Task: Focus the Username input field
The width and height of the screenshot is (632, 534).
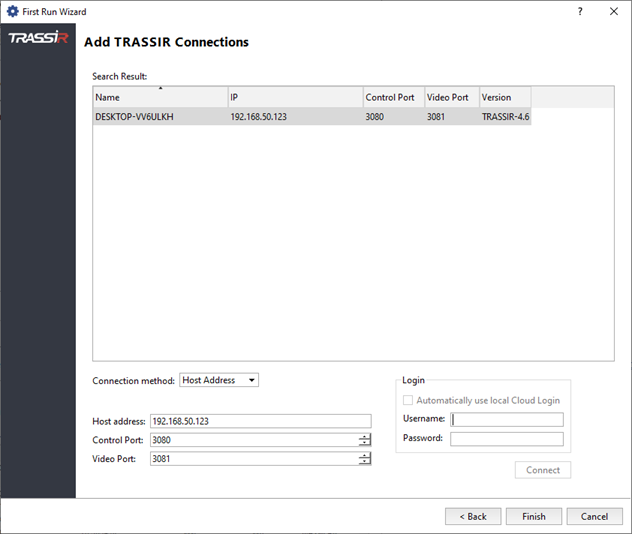Action: tap(506, 420)
